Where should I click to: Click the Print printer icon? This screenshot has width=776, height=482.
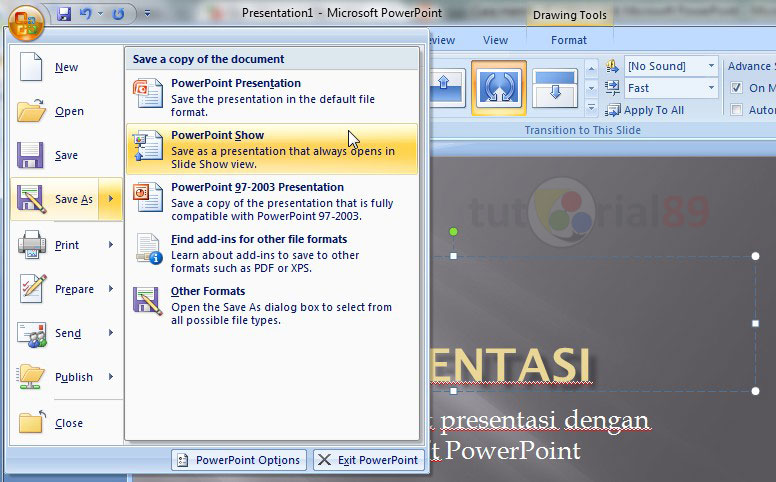click(x=32, y=244)
